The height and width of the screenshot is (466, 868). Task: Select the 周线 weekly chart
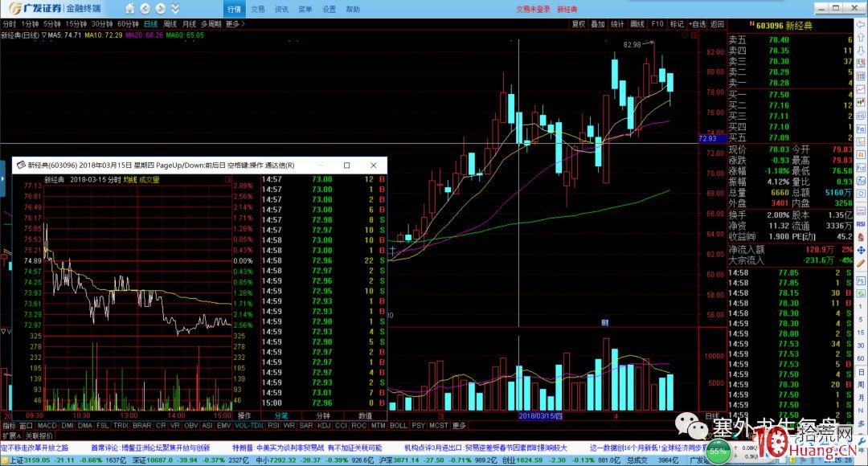[x=170, y=24]
